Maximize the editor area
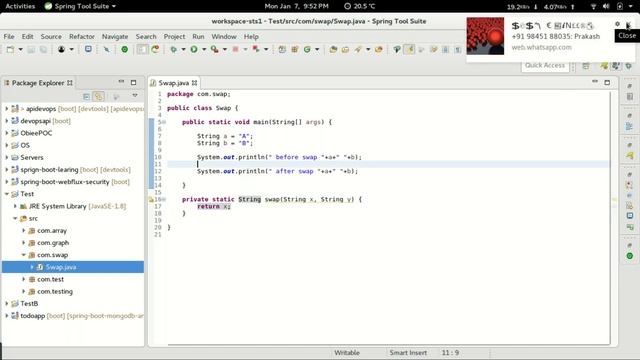The image size is (640, 360). [607, 82]
